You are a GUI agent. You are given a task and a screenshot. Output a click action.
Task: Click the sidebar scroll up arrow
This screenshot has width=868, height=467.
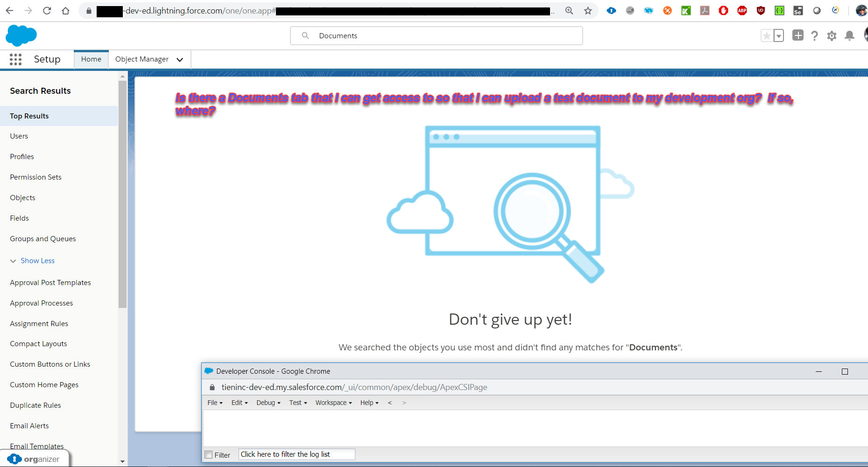point(122,76)
